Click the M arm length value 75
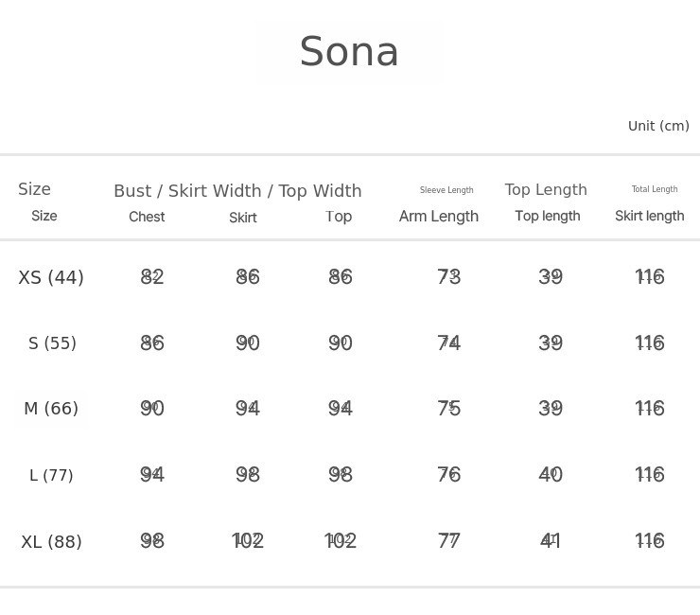This screenshot has height=615, width=700. coord(449,408)
